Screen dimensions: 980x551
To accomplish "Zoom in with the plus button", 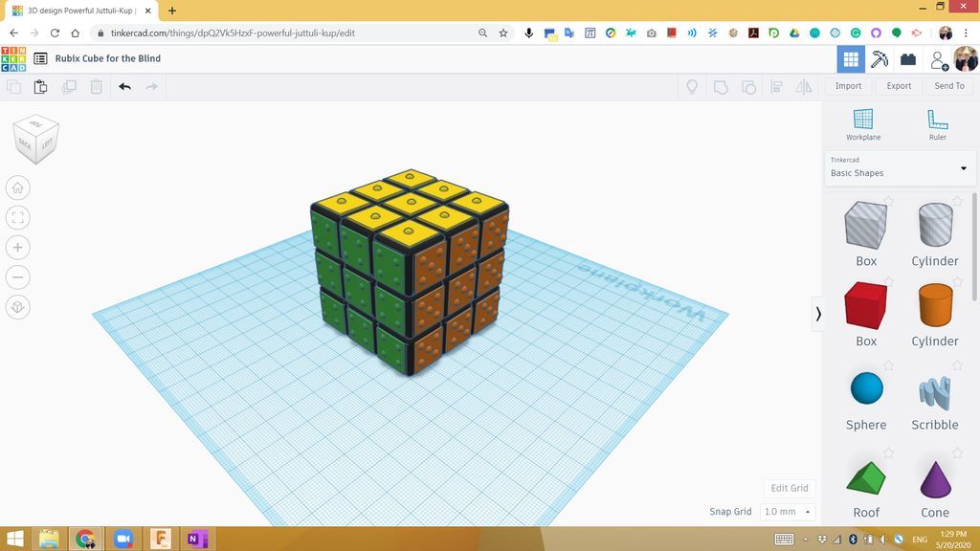I will pos(17,248).
